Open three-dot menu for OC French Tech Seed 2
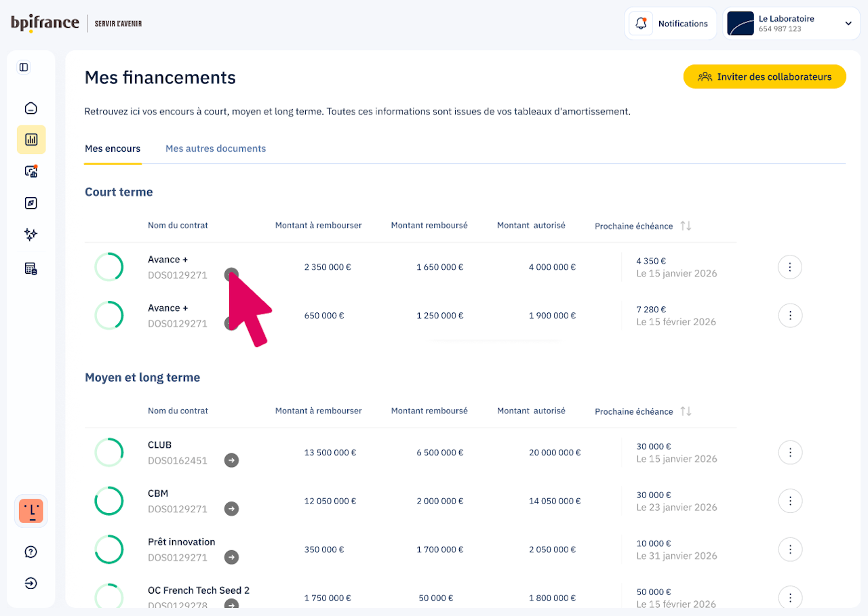The image size is (868, 616). (790, 598)
